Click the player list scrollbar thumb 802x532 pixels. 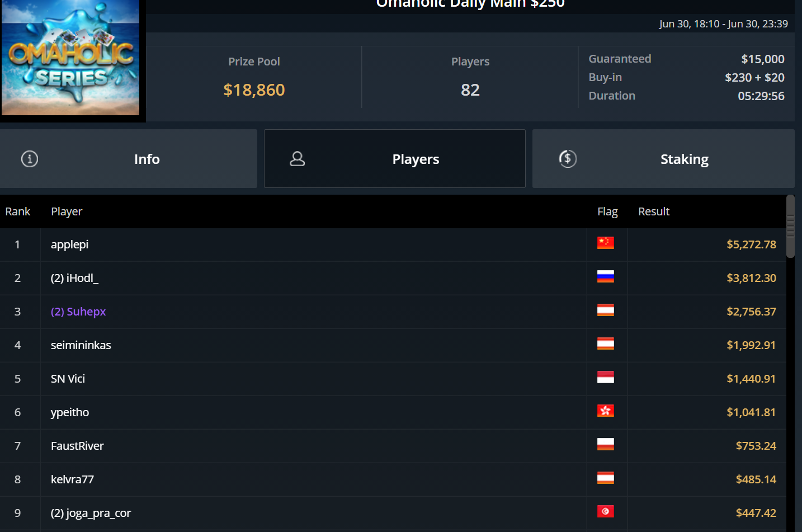click(790, 226)
